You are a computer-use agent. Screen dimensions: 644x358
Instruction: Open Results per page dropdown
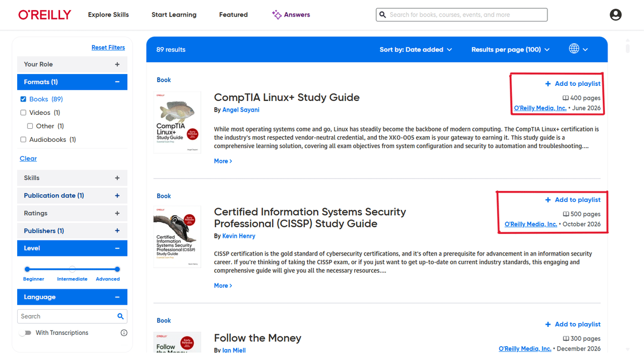[x=510, y=49]
